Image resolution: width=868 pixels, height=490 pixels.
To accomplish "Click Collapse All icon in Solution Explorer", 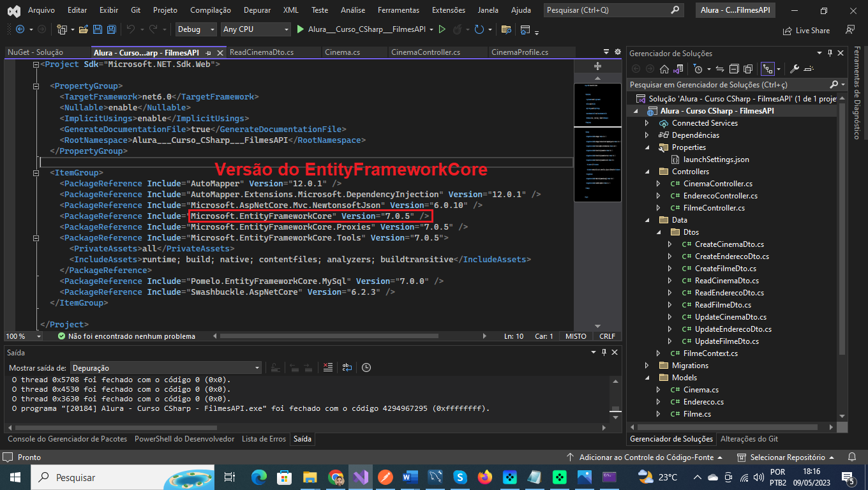I will tap(733, 69).
